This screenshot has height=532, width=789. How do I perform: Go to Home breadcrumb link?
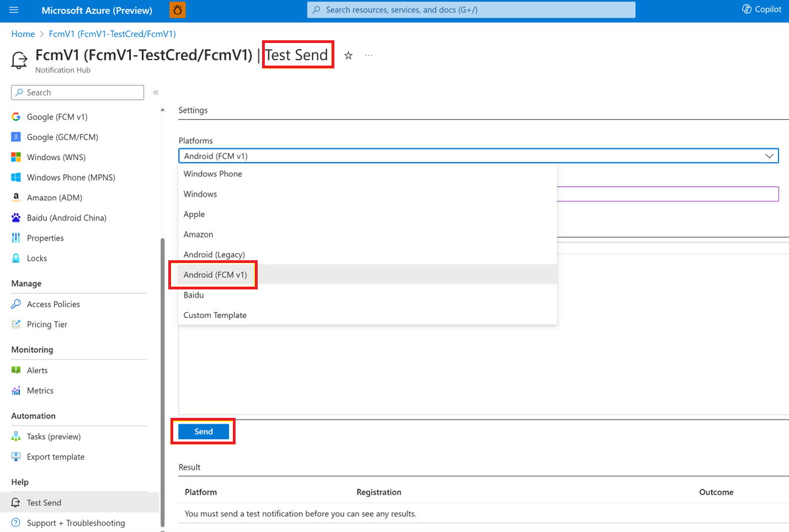pos(23,34)
